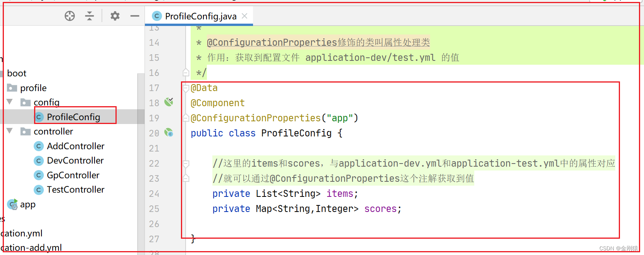644x255 pixels.
Task: Open TestController in the project tree
Action: click(x=76, y=190)
